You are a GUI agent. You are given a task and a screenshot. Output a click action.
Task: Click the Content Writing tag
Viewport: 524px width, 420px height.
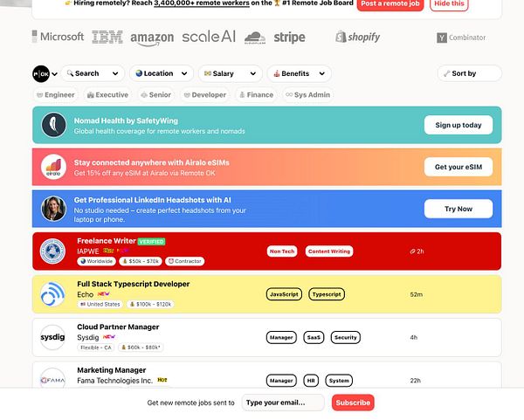pos(329,251)
